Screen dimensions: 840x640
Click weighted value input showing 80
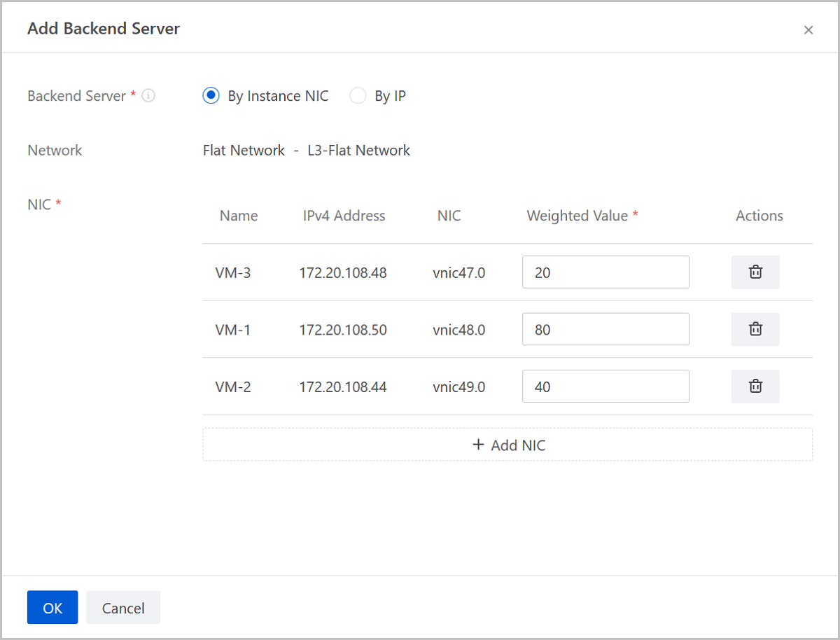tap(605, 329)
